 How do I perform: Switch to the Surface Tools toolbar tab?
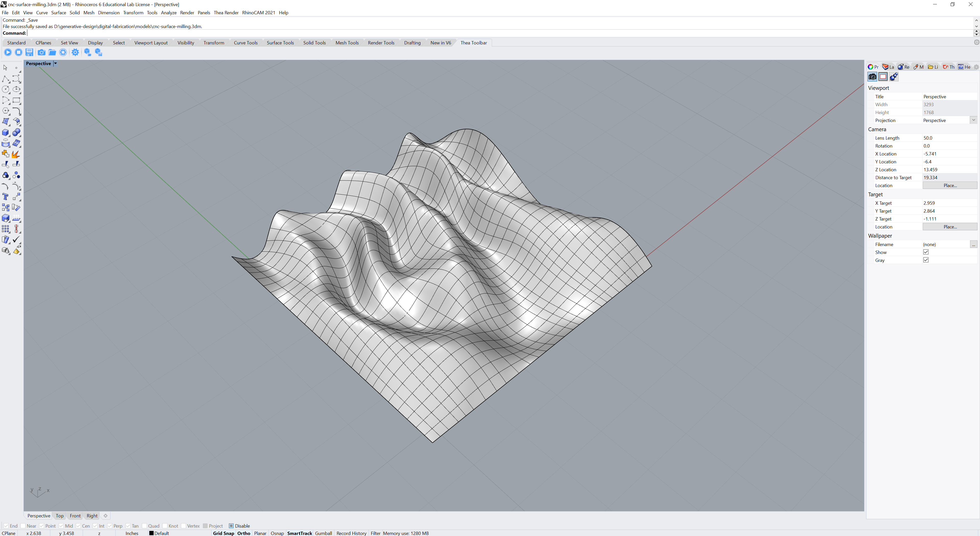[x=280, y=43]
